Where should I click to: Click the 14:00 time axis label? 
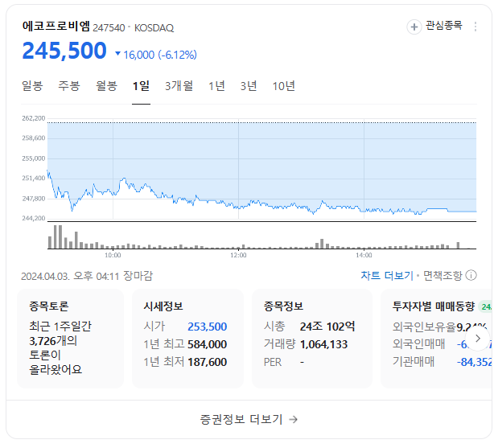pyautogui.click(x=364, y=255)
